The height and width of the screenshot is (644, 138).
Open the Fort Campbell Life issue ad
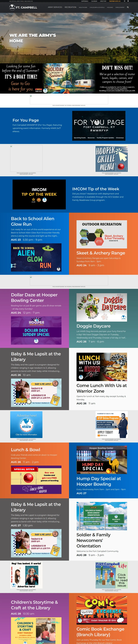coord(111,575)
